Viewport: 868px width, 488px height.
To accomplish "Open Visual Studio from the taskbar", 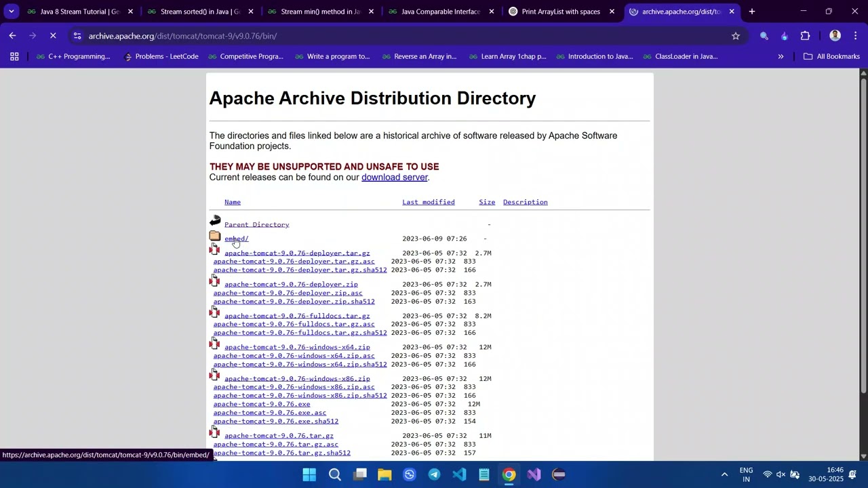I will pyautogui.click(x=534, y=474).
